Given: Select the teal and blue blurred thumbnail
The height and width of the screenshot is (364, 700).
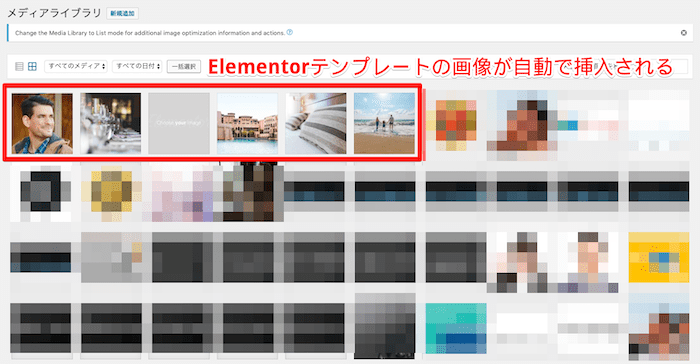Looking at the screenshot, I should (x=456, y=329).
